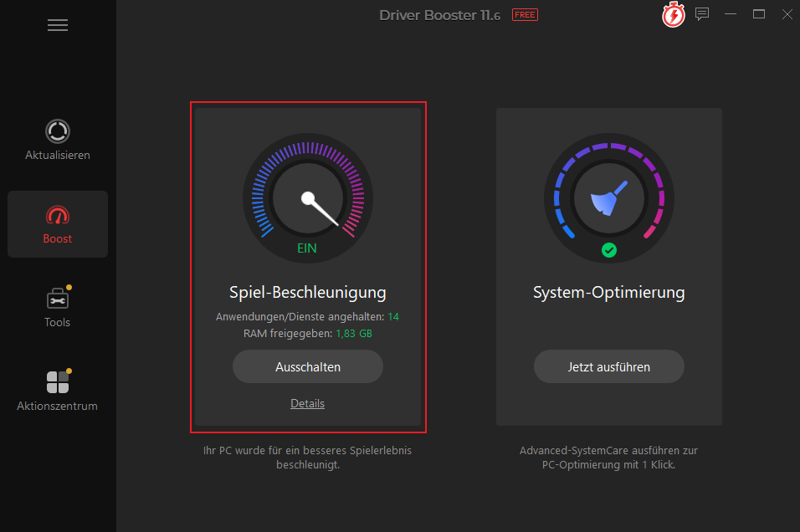This screenshot has width=800, height=532.
Task: Maximize the Driver Booster window
Action: (x=759, y=14)
